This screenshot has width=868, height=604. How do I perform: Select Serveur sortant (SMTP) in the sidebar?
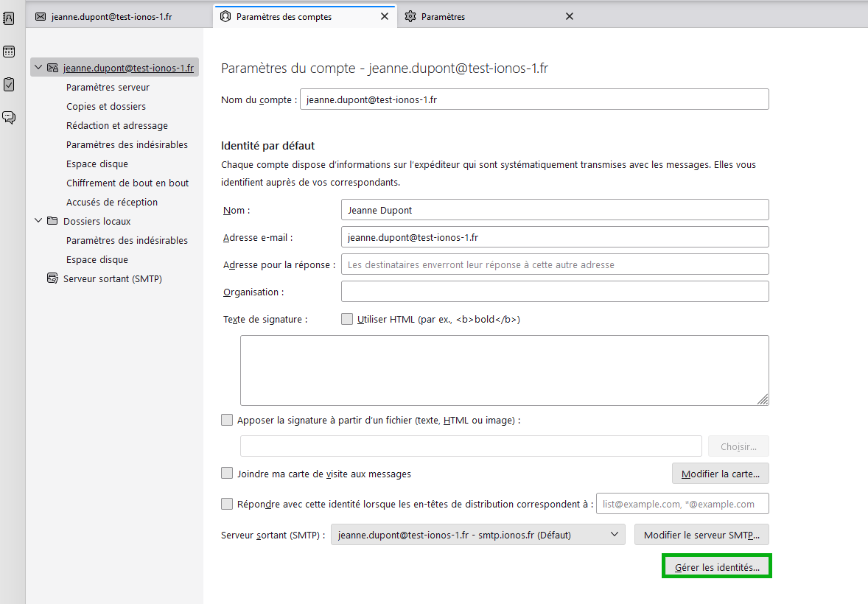pos(113,279)
